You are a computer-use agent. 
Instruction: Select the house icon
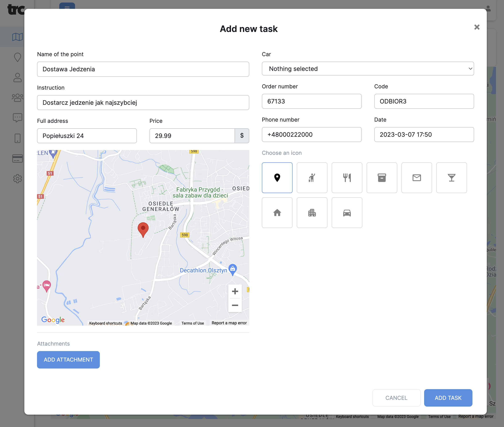click(x=277, y=212)
